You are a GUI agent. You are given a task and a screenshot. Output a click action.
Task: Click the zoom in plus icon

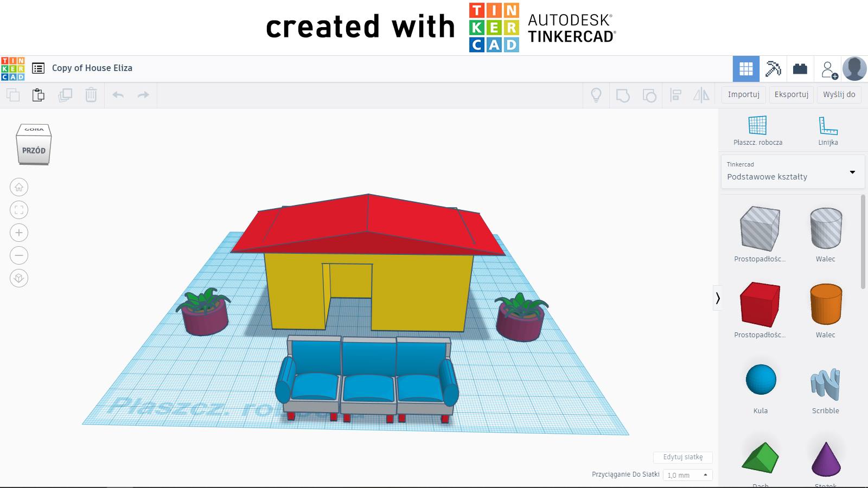click(x=19, y=233)
